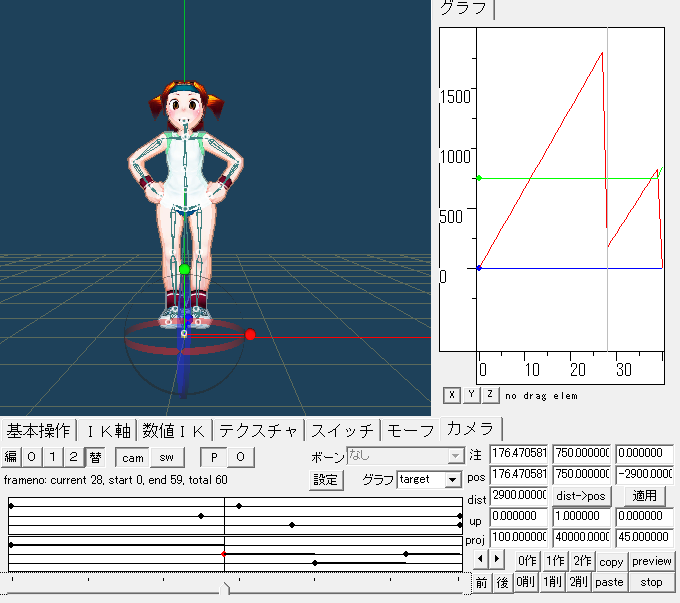This screenshot has height=603, width=680.
Task: Click the red X-axis manipulator handle
Action: pyautogui.click(x=250, y=334)
